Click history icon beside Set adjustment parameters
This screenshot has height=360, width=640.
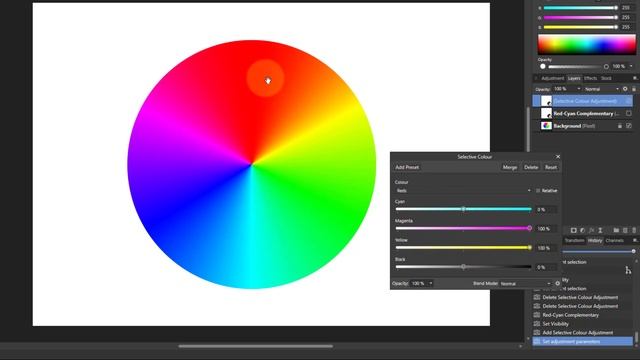(537, 341)
